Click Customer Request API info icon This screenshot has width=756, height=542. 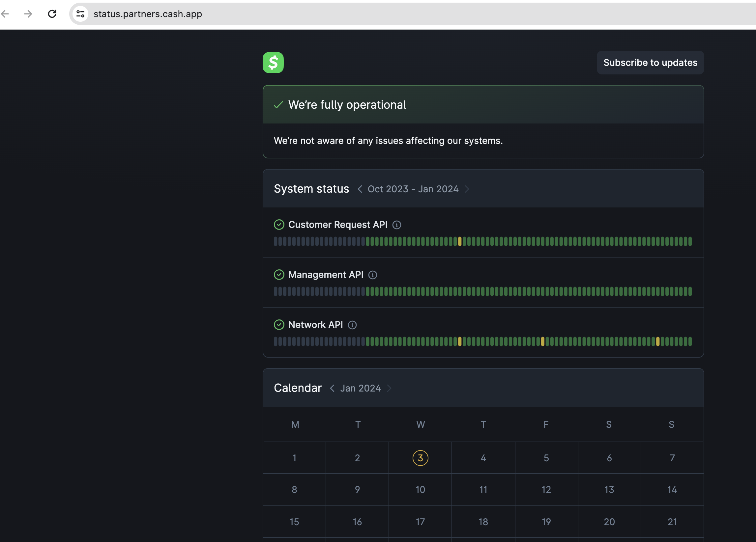tap(397, 225)
